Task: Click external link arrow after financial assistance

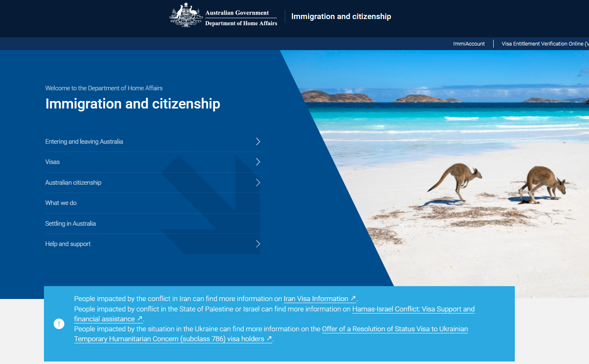Action: coord(140,319)
